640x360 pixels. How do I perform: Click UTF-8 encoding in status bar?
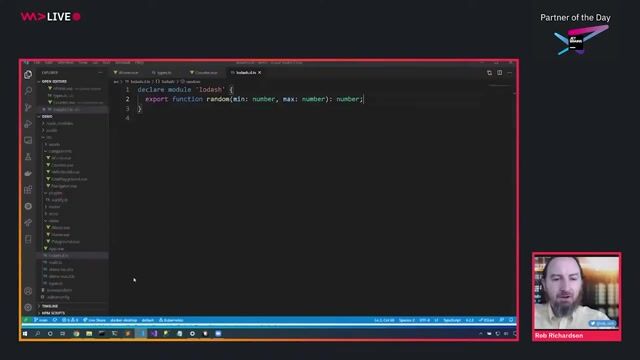tap(424, 320)
